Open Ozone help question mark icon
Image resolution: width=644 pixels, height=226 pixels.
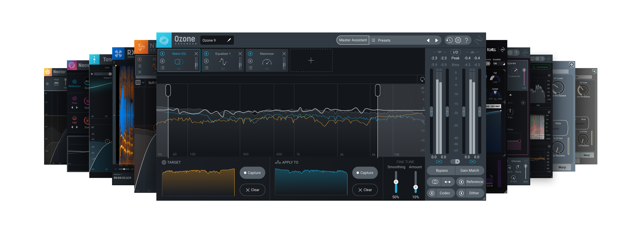click(466, 40)
